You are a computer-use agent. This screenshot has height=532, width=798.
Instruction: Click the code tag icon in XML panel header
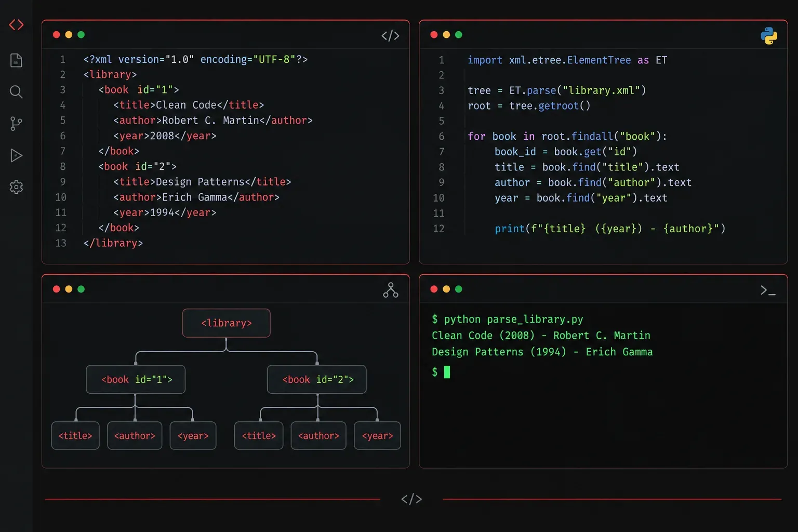(390, 35)
